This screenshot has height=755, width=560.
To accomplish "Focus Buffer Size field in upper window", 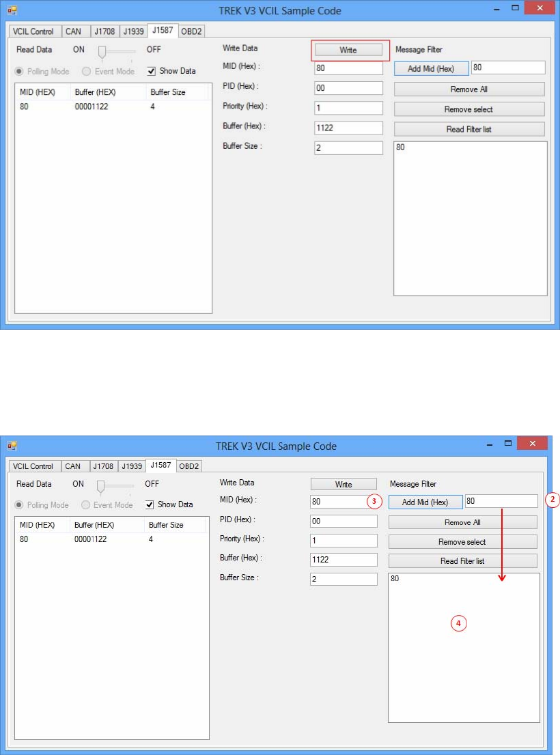I will tap(348, 148).
